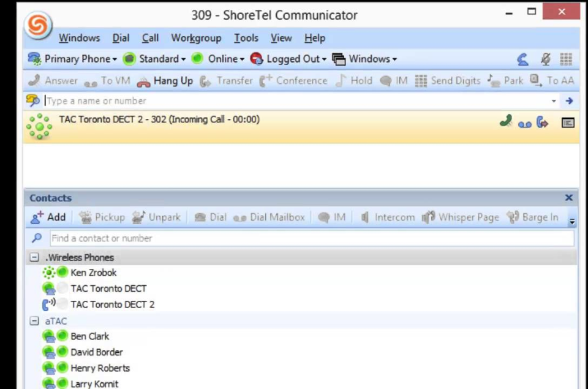Click the IM button in call toolbar
Viewport: 588px width, 389px height.
click(394, 81)
